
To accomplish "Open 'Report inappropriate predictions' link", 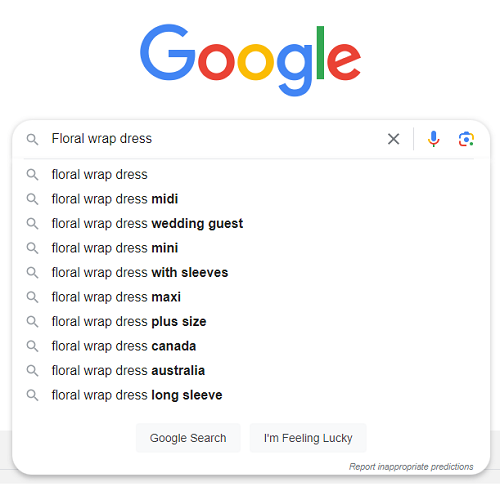I will pos(411,466).
